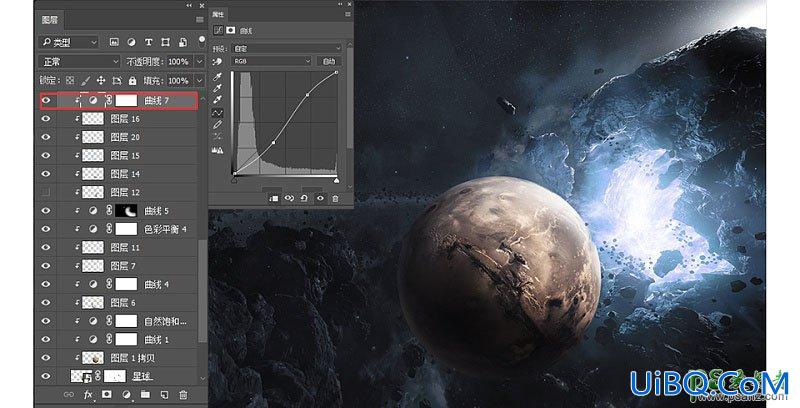Hide the 图层 15 layer
Image resolution: width=800 pixels, height=408 pixels.
[x=46, y=156]
